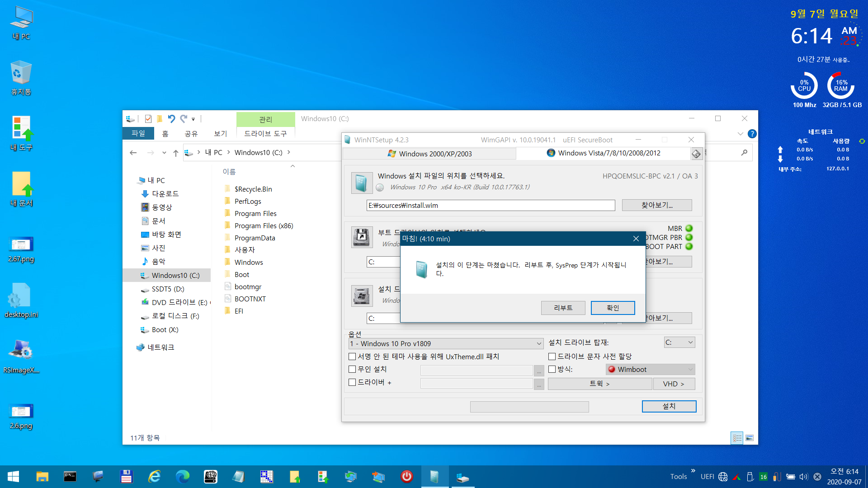868x488 pixels.
Task: Select SSDT5 (D:) in navigation tree
Action: [x=167, y=289]
